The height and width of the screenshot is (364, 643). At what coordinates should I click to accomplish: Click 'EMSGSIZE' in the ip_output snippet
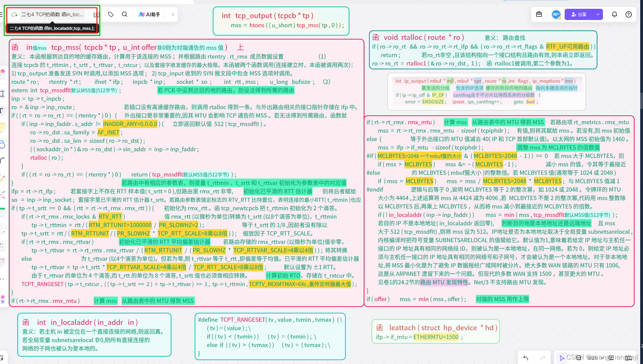point(433,102)
